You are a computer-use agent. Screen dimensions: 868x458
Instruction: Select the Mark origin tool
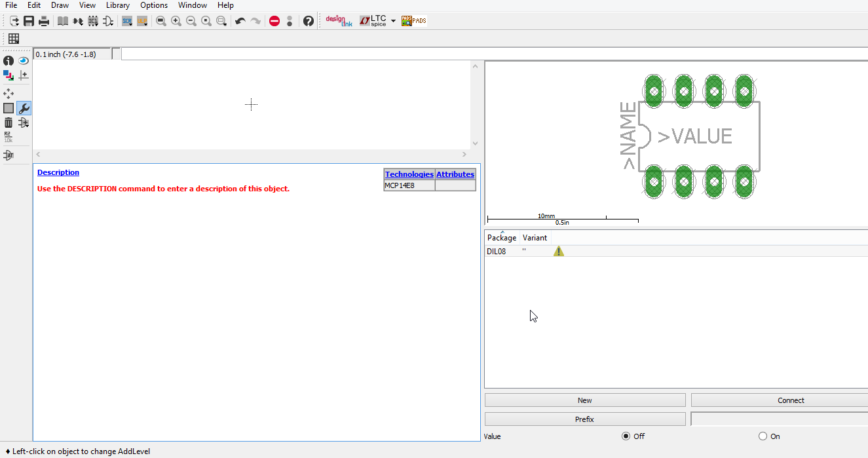pyautogui.click(x=24, y=75)
